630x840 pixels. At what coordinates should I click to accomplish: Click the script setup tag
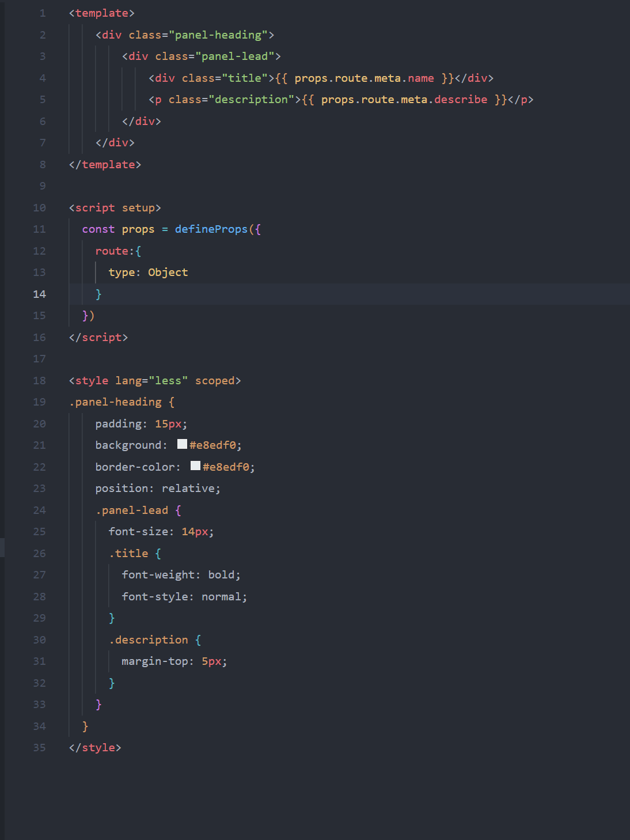tap(115, 207)
